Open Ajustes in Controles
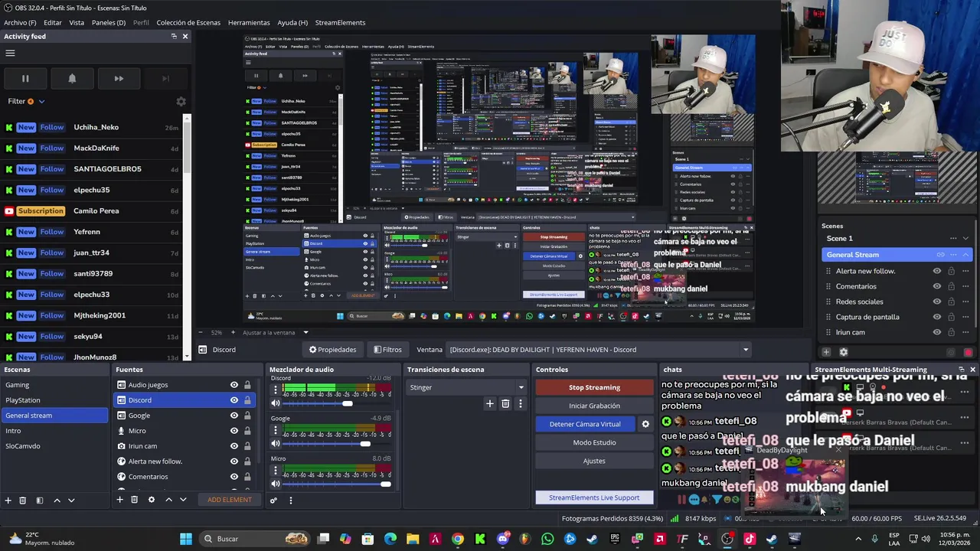The image size is (980, 551). (594, 461)
